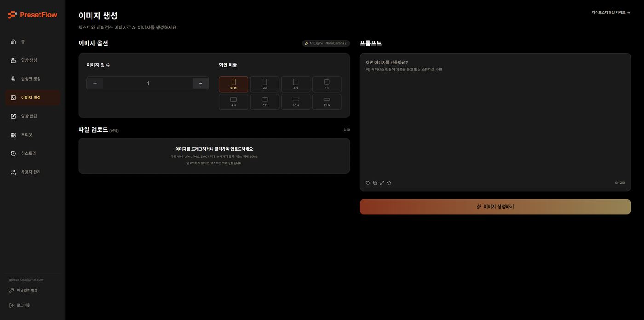The image size is (644, 320).
Task: Open 사용자 관리 in the sidebar
Action: 32,172
